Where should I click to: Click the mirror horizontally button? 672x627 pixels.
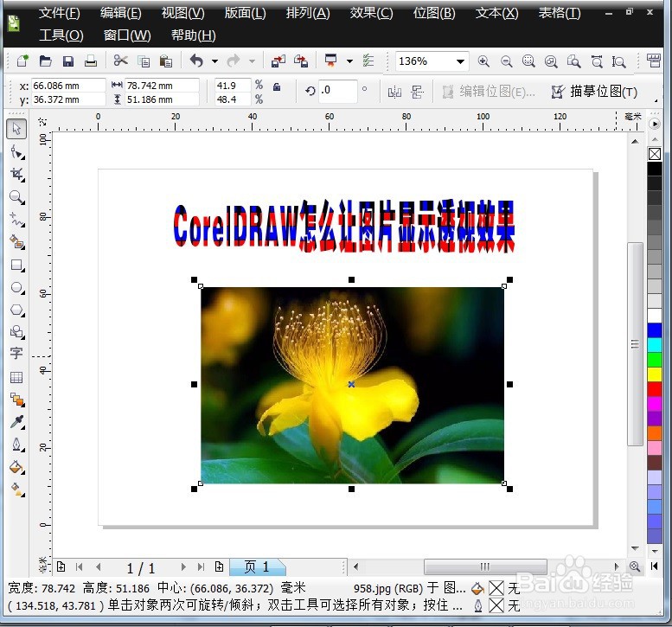pyautogui.click(x=394, y=92)
